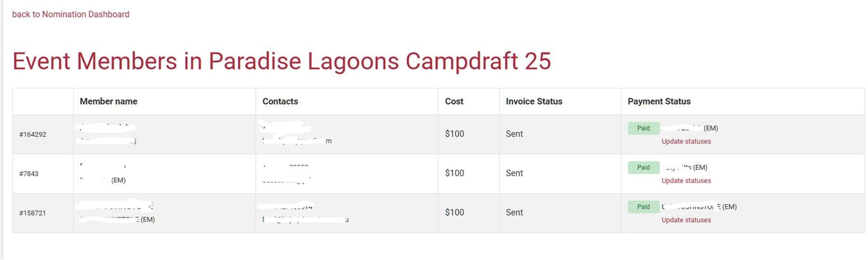Open Update statuses for member #7843
This screenshot has width=868, height=260.
(686, 181)
